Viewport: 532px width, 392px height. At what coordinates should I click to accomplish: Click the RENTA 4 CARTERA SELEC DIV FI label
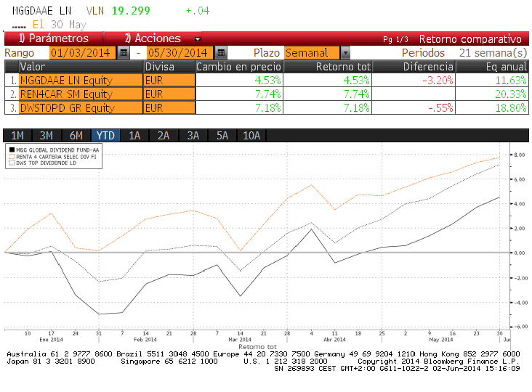click(x=56, y=157)
